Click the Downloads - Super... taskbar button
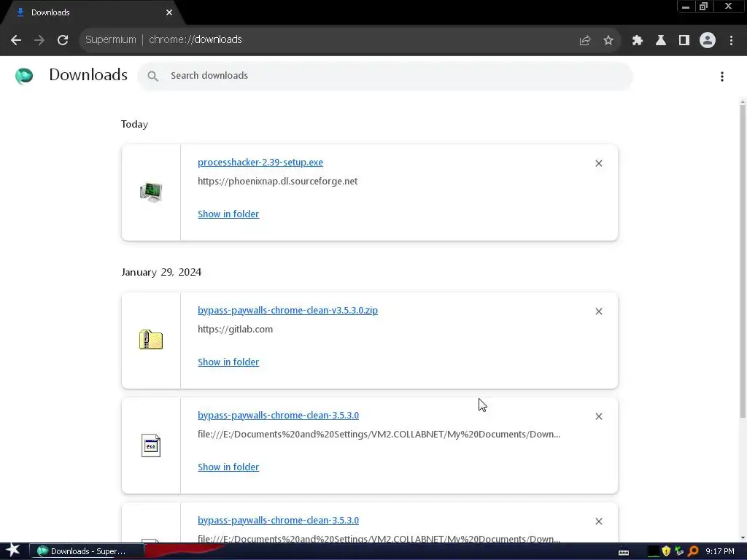 click(87, 551)
